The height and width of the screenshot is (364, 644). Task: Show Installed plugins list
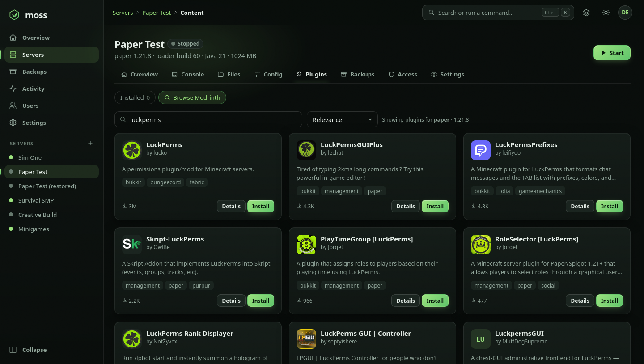(x=135, y=97)
